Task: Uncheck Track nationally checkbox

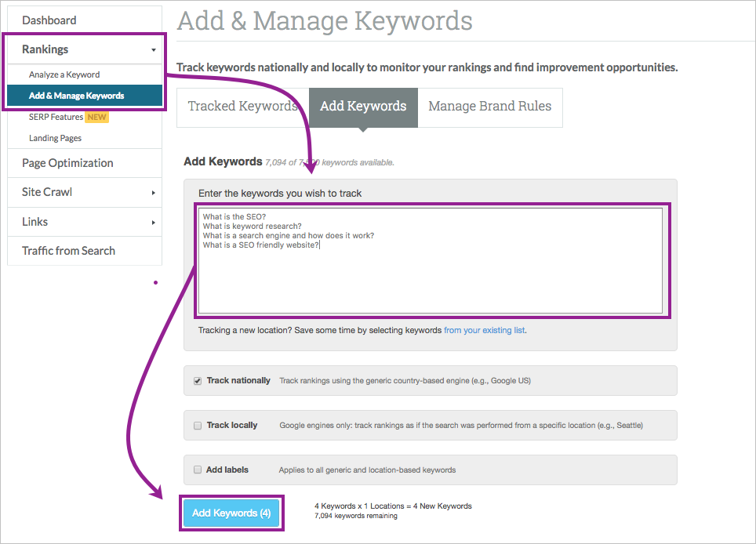Action: pos(198,381)
